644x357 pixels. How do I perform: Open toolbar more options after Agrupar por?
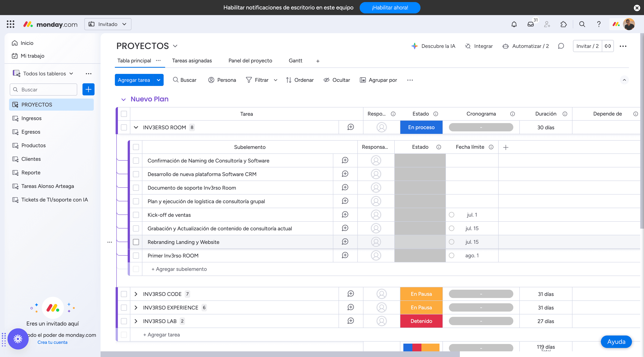410,80
